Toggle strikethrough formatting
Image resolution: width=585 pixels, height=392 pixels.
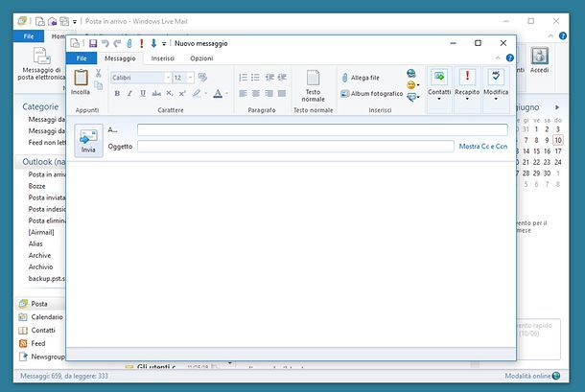tap(156, 93)
